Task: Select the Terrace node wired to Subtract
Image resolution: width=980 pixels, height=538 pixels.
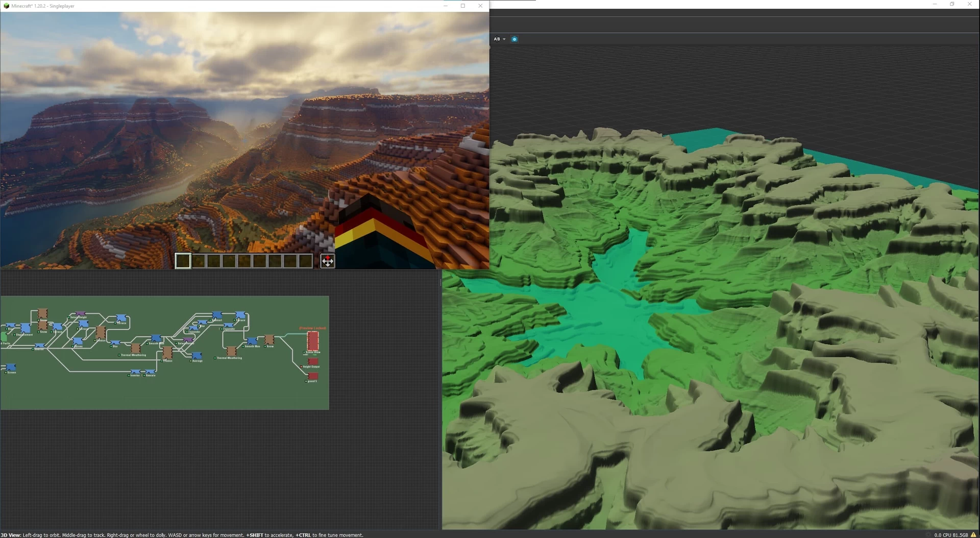Action: pos(240,315)
